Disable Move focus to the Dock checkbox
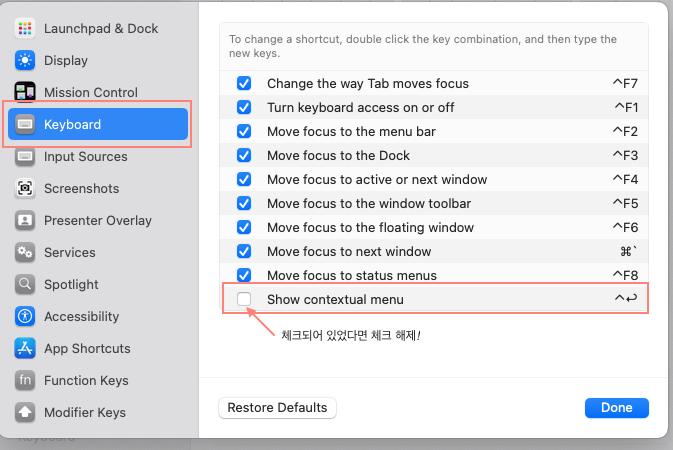This screenshot has height=450, width=673. click(x=244, y=156)
